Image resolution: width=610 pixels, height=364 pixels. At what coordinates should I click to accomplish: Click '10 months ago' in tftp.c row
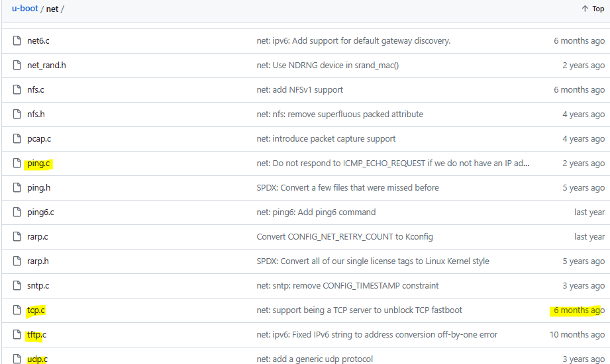point(578,335)
